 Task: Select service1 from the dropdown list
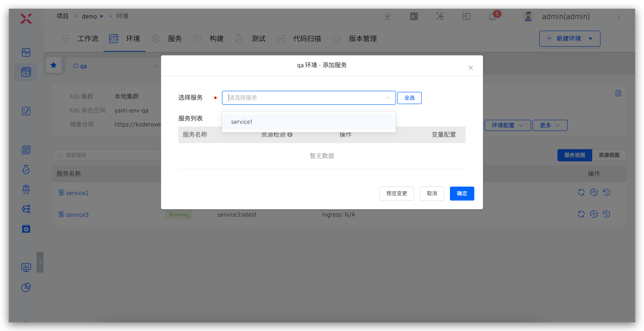pos(241,122)
